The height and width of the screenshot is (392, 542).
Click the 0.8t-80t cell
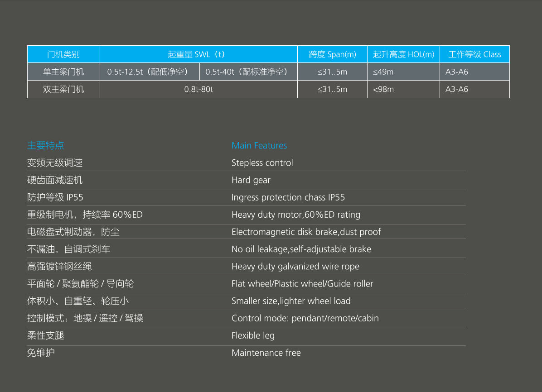[x=199, y=90]
